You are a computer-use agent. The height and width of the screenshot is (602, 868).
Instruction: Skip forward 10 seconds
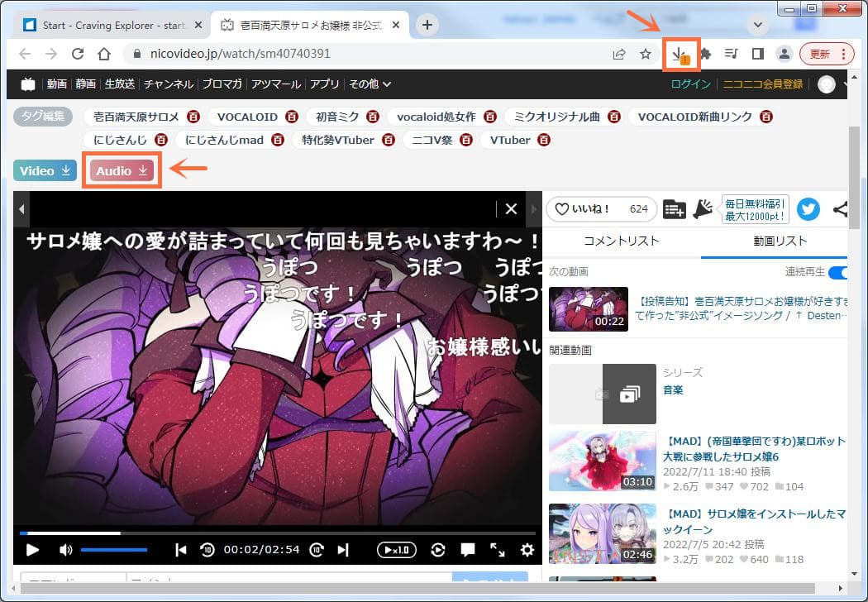[x=317, y=550]
